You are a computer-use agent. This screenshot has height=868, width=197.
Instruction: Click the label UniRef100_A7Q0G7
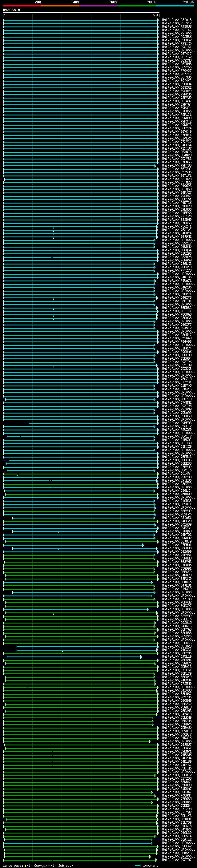(x=177, y=71)
